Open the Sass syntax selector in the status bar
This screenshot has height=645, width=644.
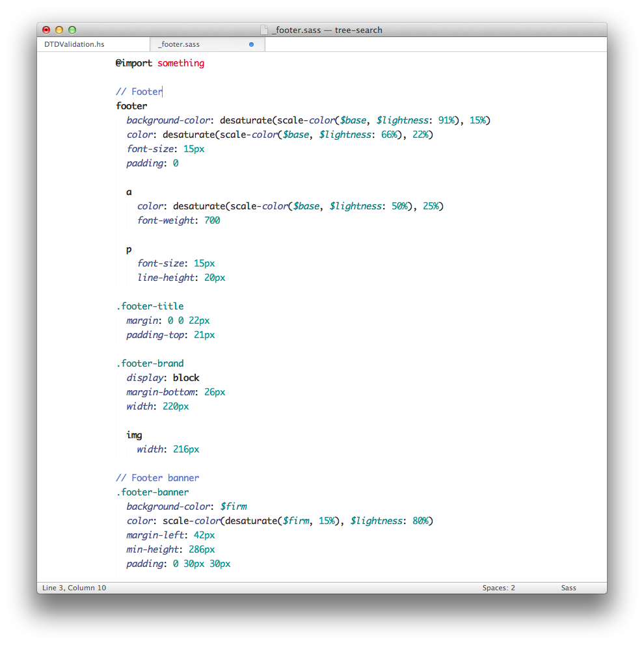569,588
